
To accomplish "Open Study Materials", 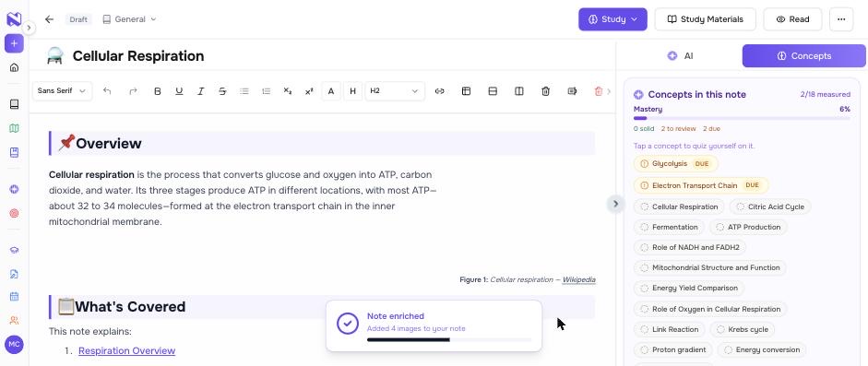I will (x=706, y=19).
